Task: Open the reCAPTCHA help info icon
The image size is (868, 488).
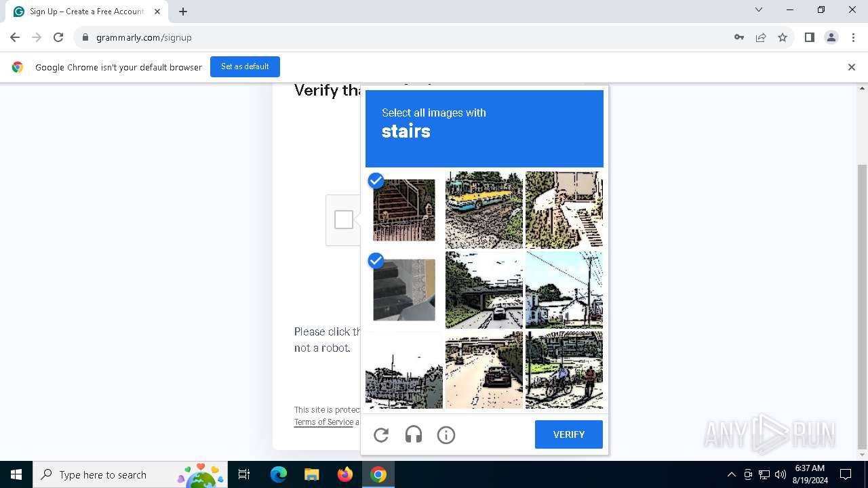Action: [446, 435]
